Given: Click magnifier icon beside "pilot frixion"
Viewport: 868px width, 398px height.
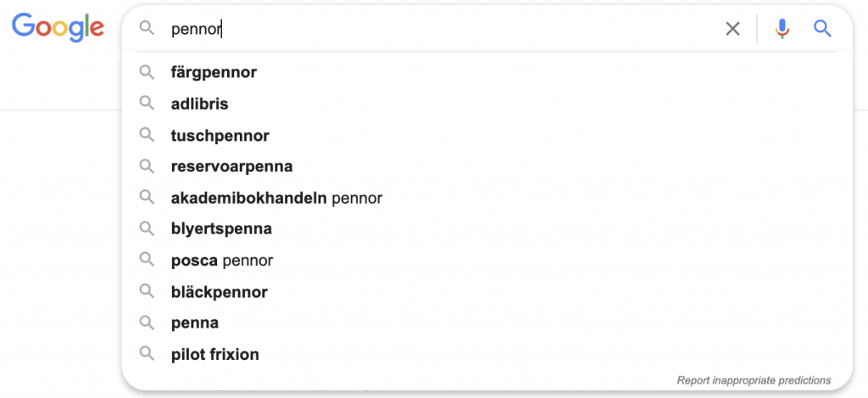Looking at the screenshot, I should 147,354.
